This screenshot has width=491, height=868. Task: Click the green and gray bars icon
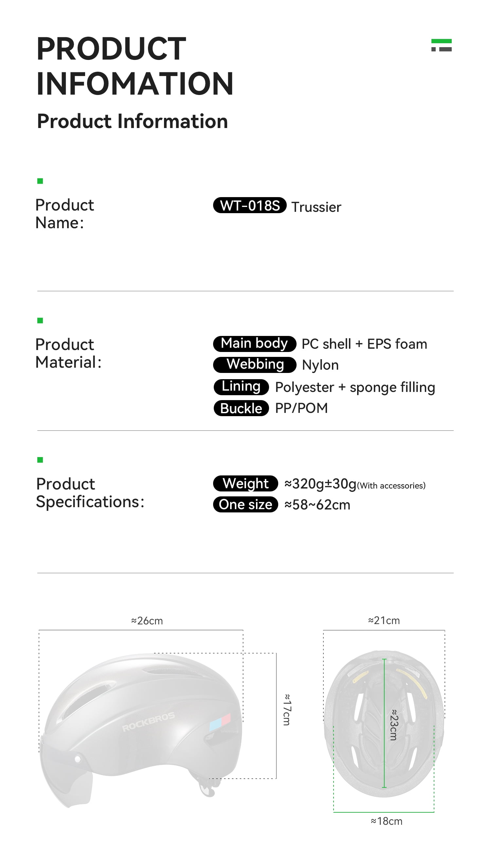[x=441, y=45]
